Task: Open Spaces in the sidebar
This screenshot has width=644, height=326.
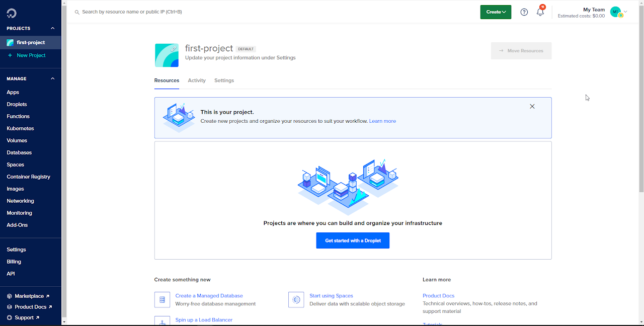Action: (x=15, y=165)
